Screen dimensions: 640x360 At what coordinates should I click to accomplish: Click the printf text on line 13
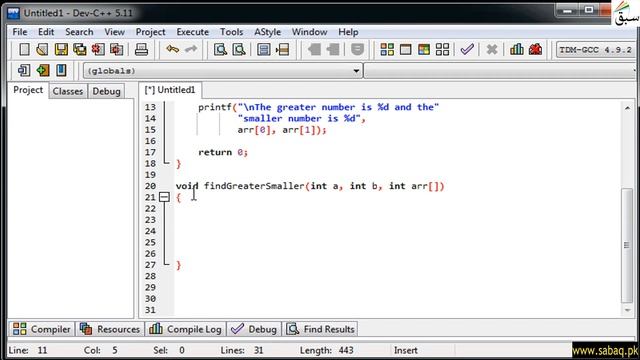(215, 107)
